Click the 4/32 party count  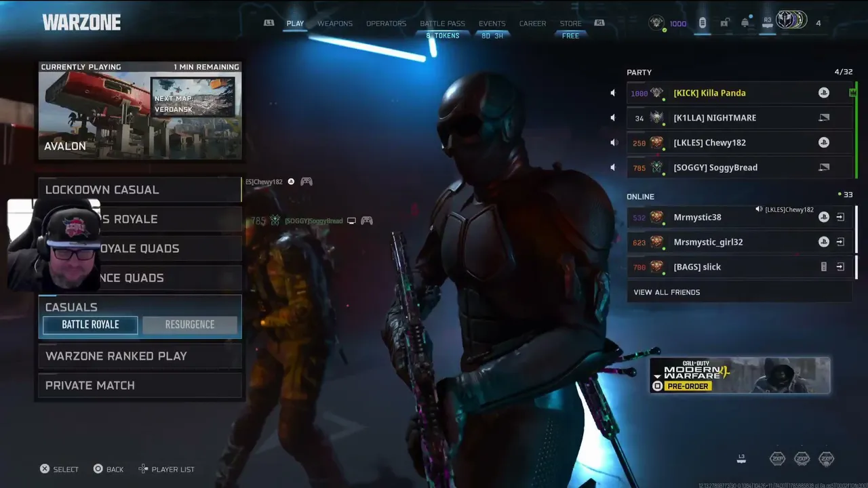[844, 72]
